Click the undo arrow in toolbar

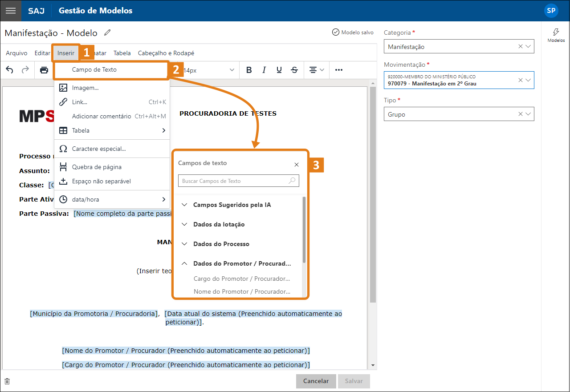pyautogui.click(x=10, y=70)
